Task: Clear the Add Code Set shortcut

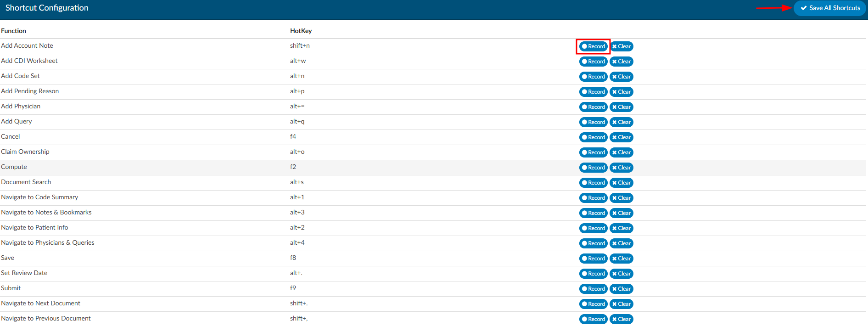Action: (x=621, y=77)
